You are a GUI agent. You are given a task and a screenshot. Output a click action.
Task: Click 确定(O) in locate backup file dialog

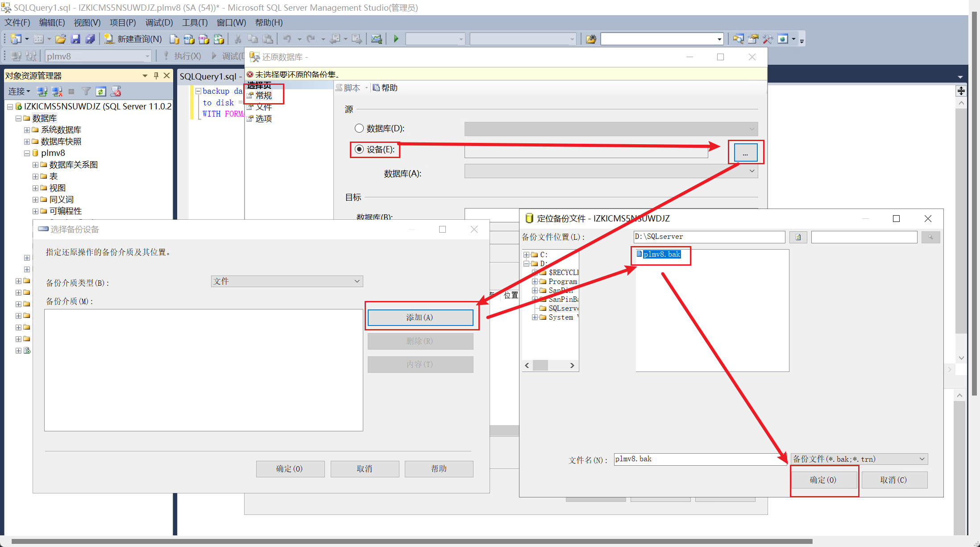pos(823,480)
